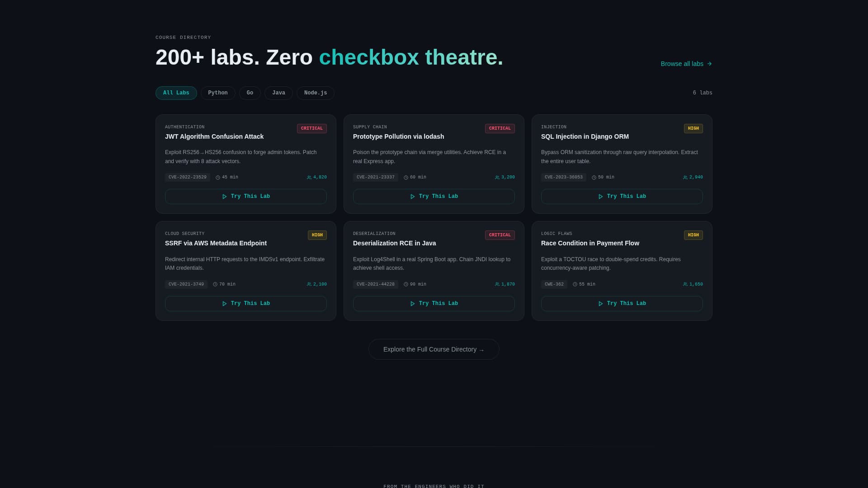
Task: Click CRITICAL badge on Prototype Pollution card
Action: pyautogui.click(x=500, y=128)
